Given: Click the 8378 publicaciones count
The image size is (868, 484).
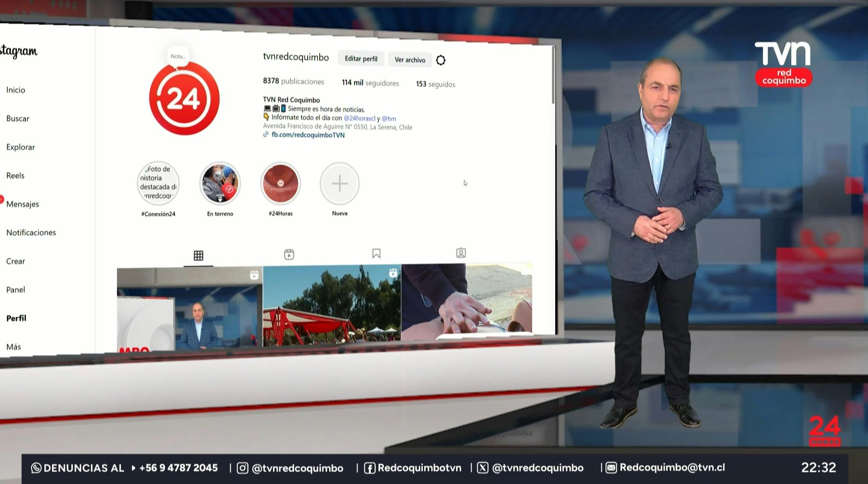Looking at the screenshot, I should (293, 81).
